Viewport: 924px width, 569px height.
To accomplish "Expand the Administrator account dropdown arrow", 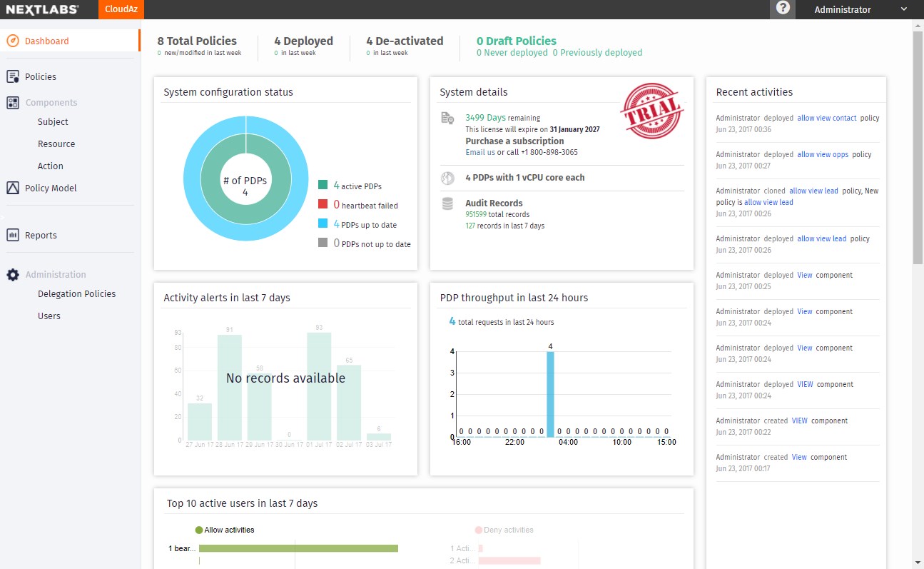I will 903,9.
